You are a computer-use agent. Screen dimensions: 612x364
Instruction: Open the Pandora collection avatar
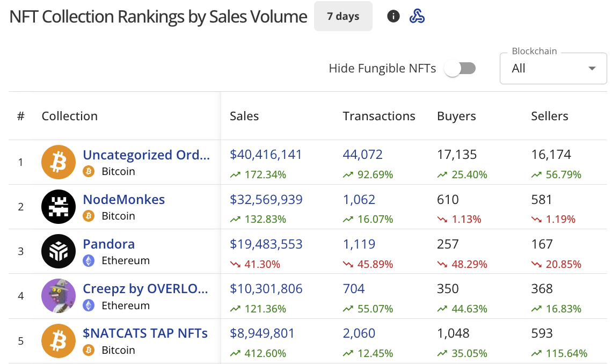59,251
